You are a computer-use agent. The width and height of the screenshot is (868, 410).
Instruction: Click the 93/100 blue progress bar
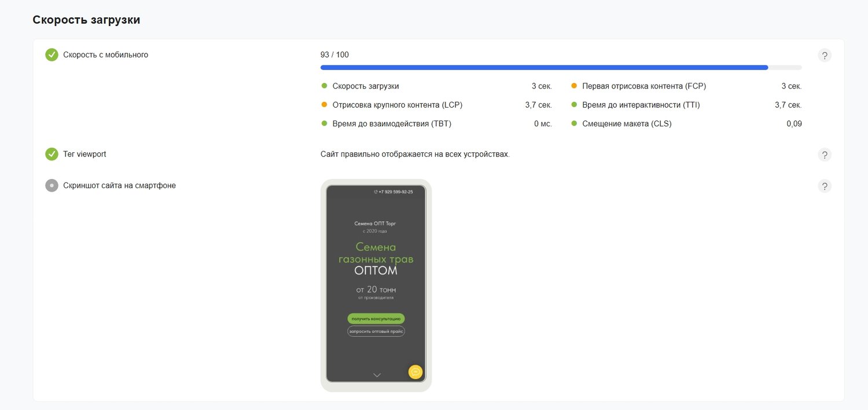(561, 68)
